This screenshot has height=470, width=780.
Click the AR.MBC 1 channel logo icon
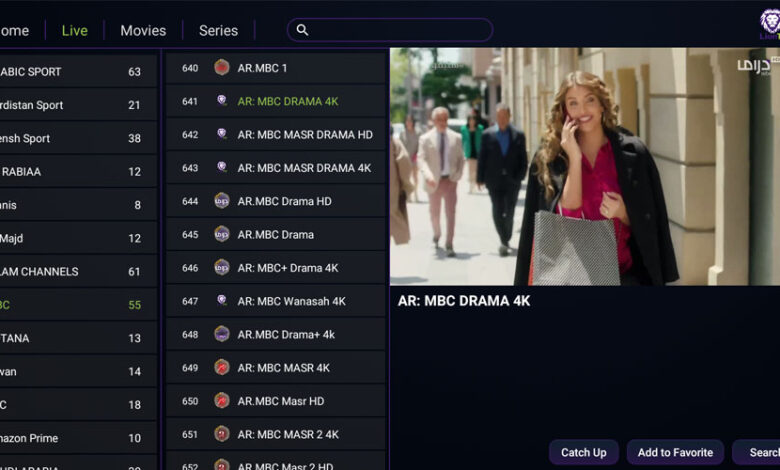tap(222, 68)
